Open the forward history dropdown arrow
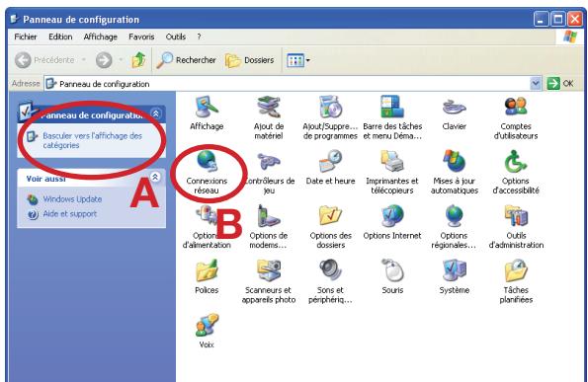This screenshot has height=382, width=588. [121, 60]
